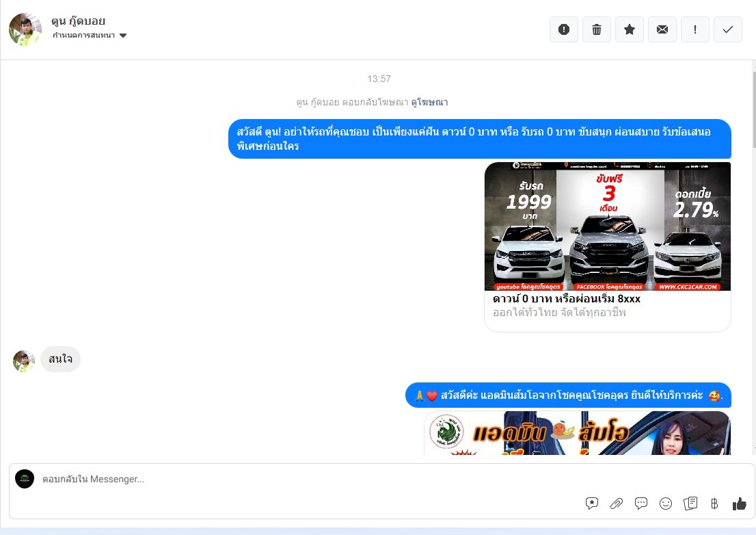Star this conversation for follow-up
The height and width of the screenshot is (535, 756).
tap(630, 29)
